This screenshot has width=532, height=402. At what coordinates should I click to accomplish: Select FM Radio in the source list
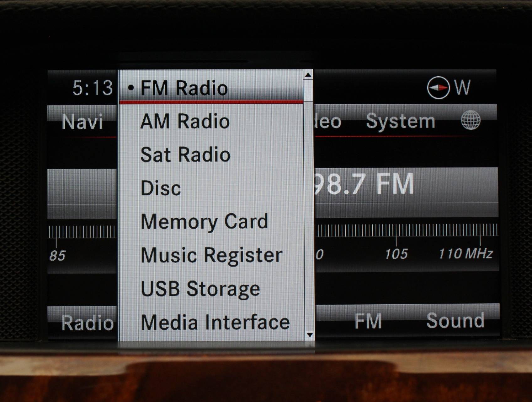point(184,88)
